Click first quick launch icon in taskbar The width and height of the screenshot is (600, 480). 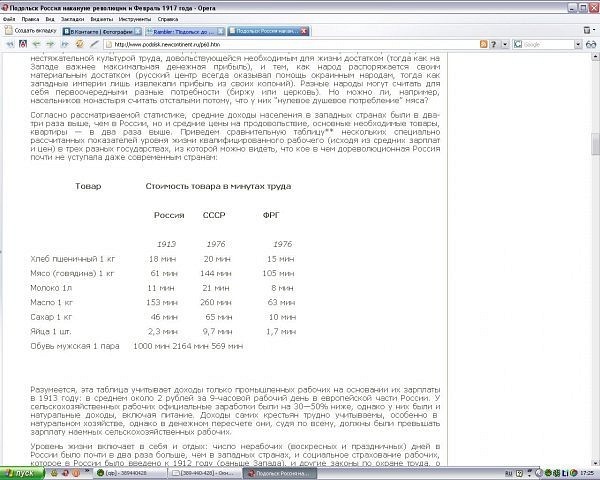click(54, 473)
